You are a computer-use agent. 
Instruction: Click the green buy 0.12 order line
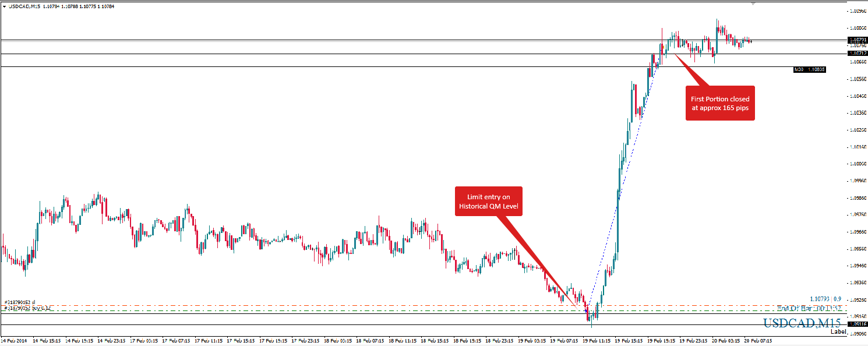350,310
